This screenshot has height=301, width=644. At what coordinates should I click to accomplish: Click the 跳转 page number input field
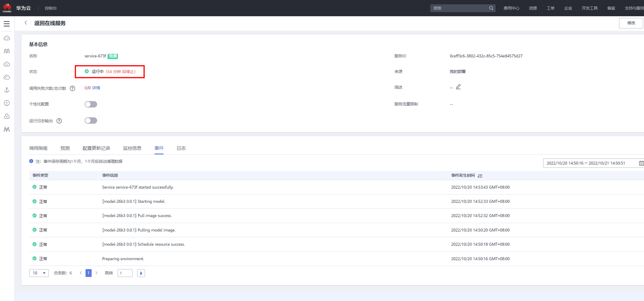click(125, 273)
